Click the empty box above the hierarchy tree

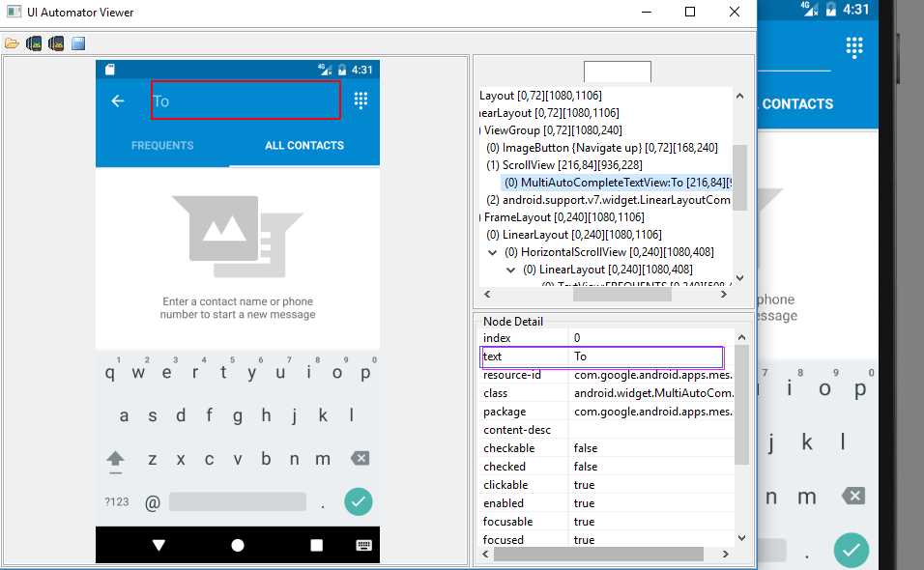tap(617, 71)
